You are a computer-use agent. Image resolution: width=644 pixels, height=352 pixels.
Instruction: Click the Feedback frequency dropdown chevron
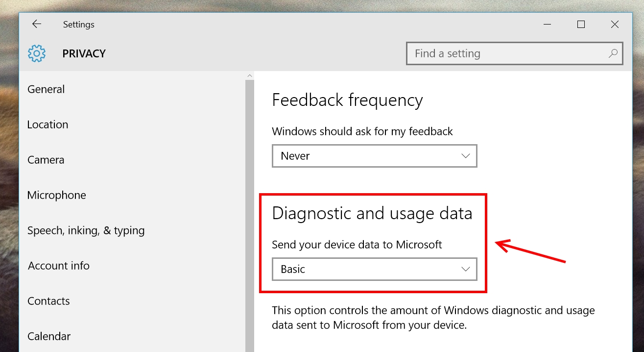[465, 156]
